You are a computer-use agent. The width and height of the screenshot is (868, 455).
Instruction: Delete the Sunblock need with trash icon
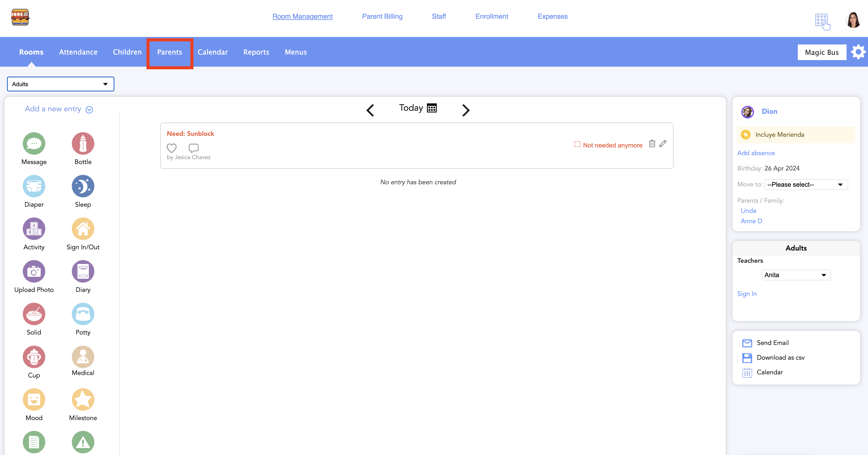tap(652, 143)
